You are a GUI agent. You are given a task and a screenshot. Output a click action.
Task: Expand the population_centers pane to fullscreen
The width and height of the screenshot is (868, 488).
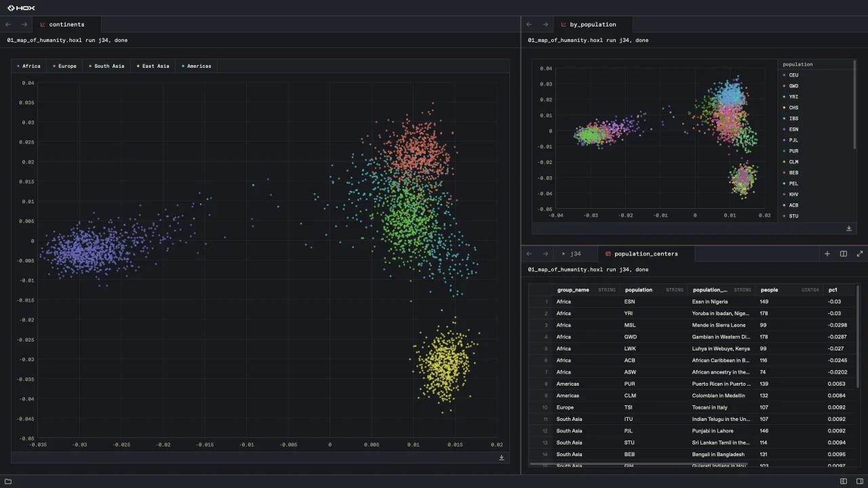click(x=860, y=253)
